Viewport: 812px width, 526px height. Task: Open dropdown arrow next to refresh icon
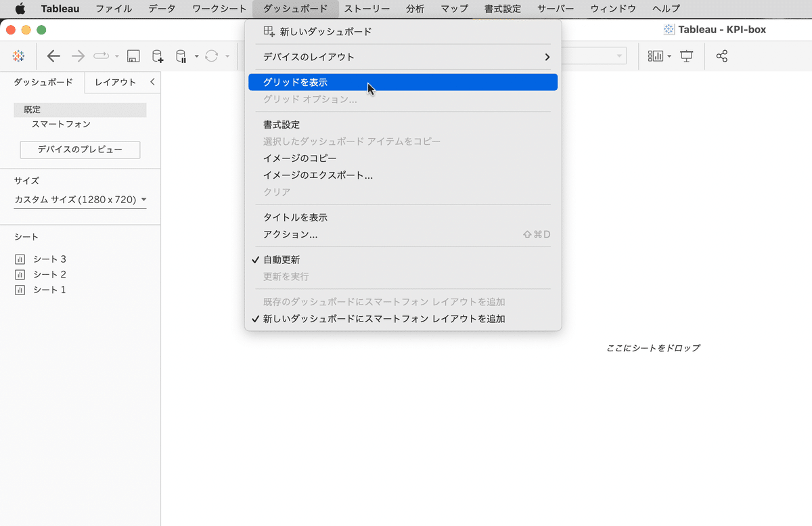tap(227, 56)
